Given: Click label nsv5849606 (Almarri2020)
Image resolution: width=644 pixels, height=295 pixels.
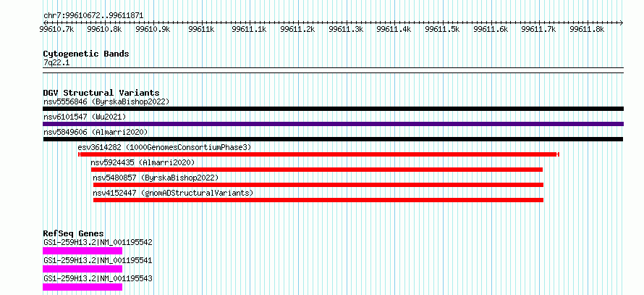Looking at the screenshot, I should point(96,132).
